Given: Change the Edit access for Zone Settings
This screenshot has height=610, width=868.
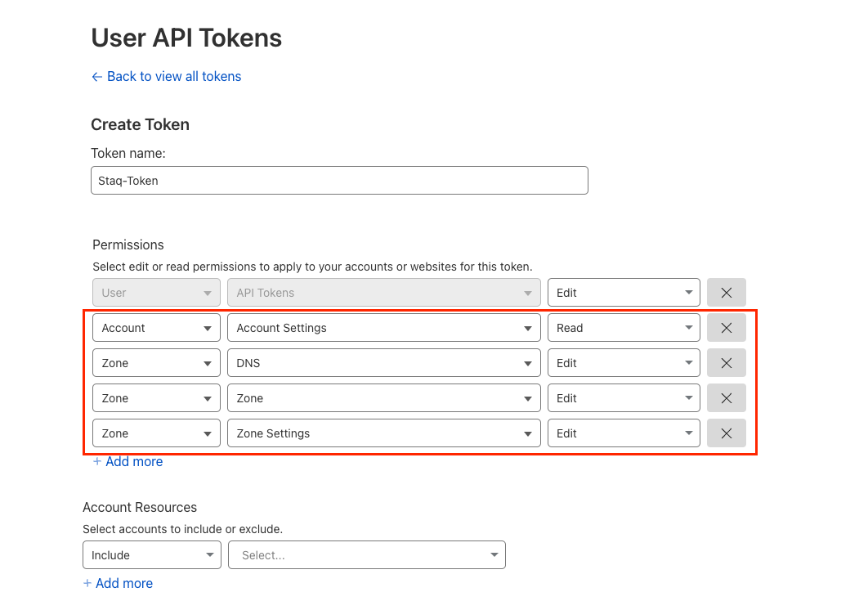Looking at the screenshot, I should 624,433.
